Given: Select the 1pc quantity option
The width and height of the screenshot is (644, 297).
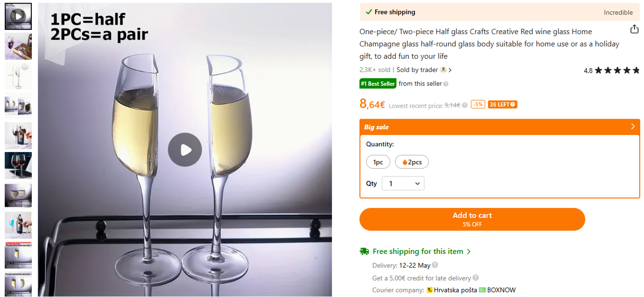Looking at the screenshot, I should 378,162.
